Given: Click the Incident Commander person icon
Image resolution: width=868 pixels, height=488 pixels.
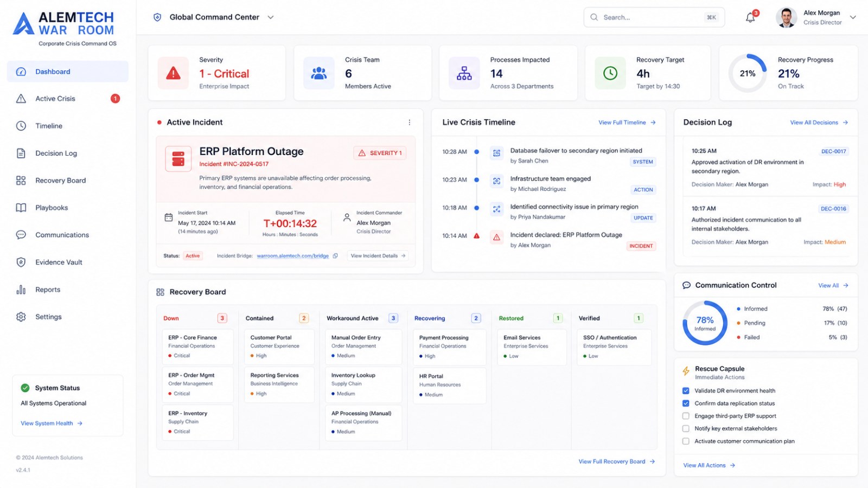Looking at the screenshot, I should tap(347, 217).
